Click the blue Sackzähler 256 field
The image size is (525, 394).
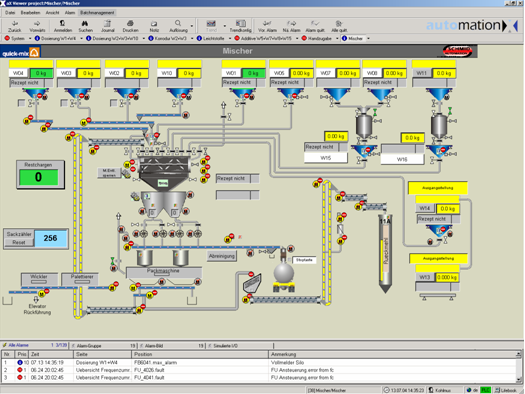coord(50,238)
